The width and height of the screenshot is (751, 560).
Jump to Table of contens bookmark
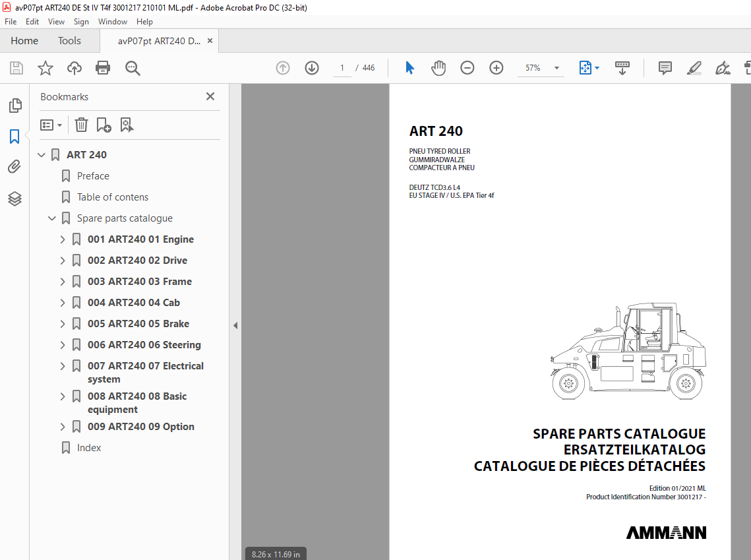click(113, 197)
